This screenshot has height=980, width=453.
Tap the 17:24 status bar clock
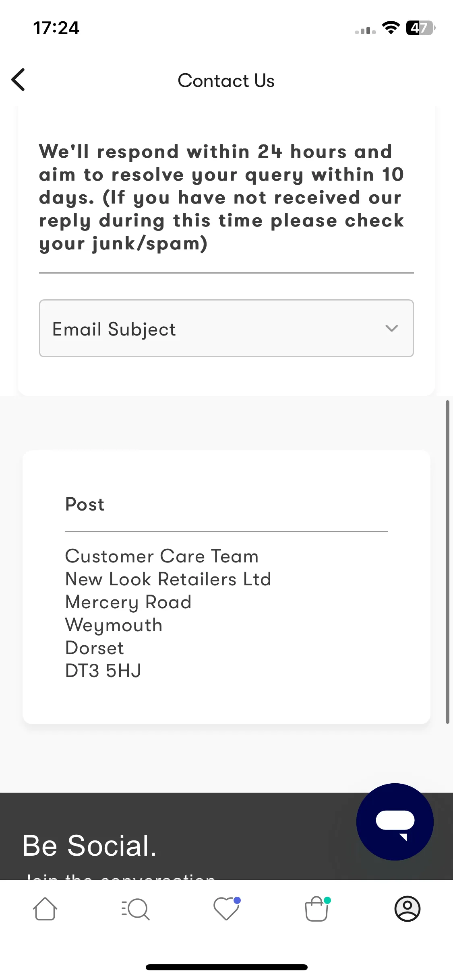point(56,28)
